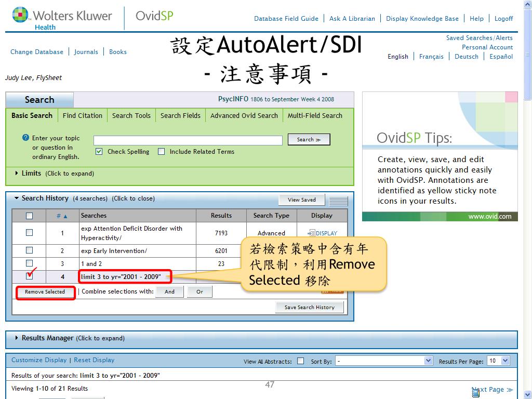
Task: Select checkbox for search 1 Attention Deficit Disorder
Action: tap(30, 232)
